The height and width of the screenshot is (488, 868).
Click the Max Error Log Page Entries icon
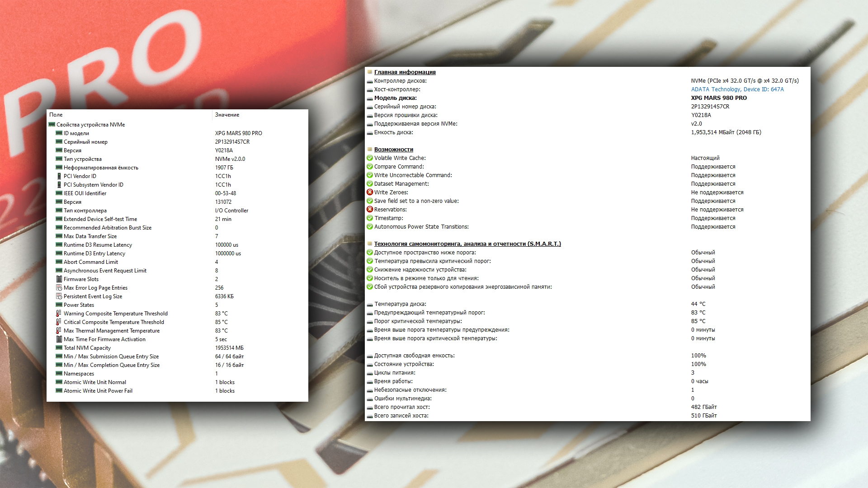(59, 288)
